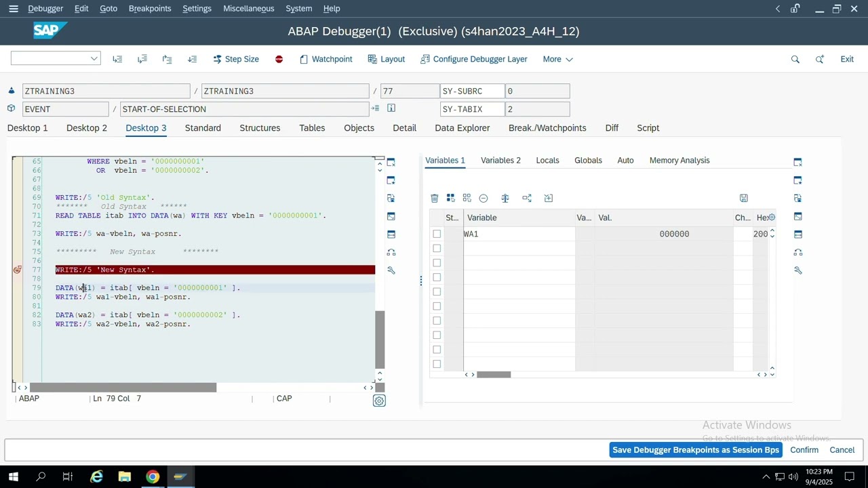Open table settings gear in variables header
The image size is (868, 488).
(x=772, y=218)
